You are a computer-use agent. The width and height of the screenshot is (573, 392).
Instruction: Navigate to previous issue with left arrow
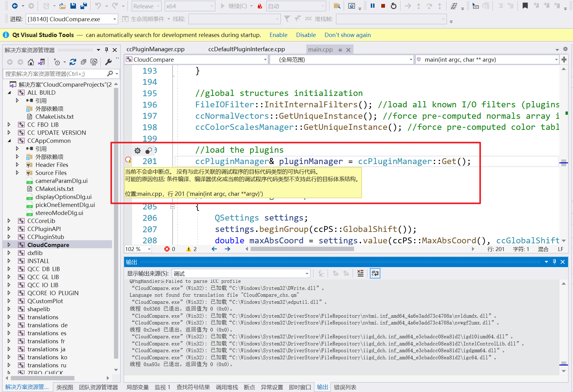[x=214, y=249]
